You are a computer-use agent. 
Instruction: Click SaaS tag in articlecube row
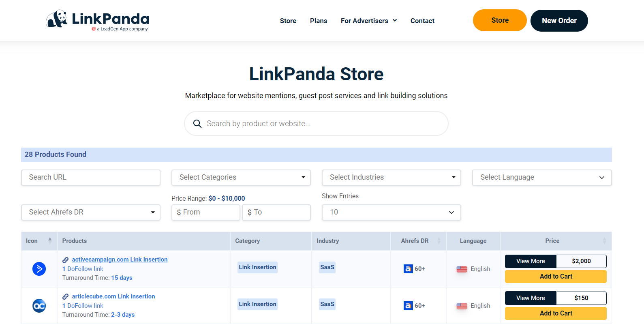point(327,304)
